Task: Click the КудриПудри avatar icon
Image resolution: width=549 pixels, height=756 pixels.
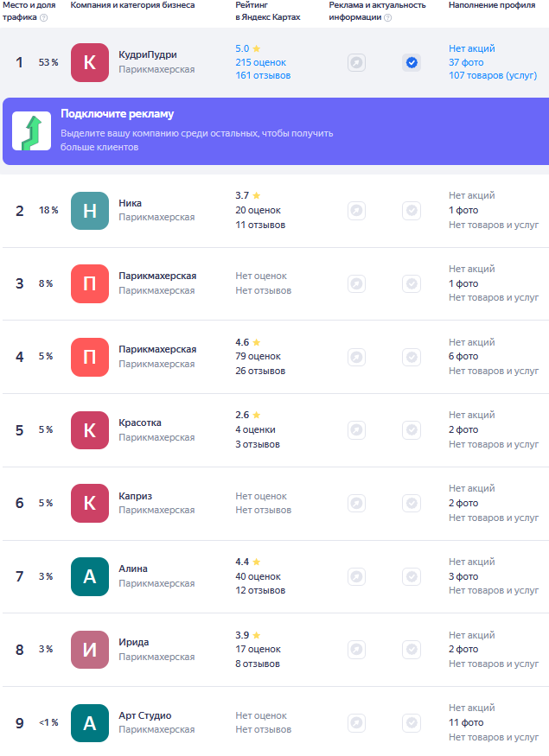Action: 90,62
